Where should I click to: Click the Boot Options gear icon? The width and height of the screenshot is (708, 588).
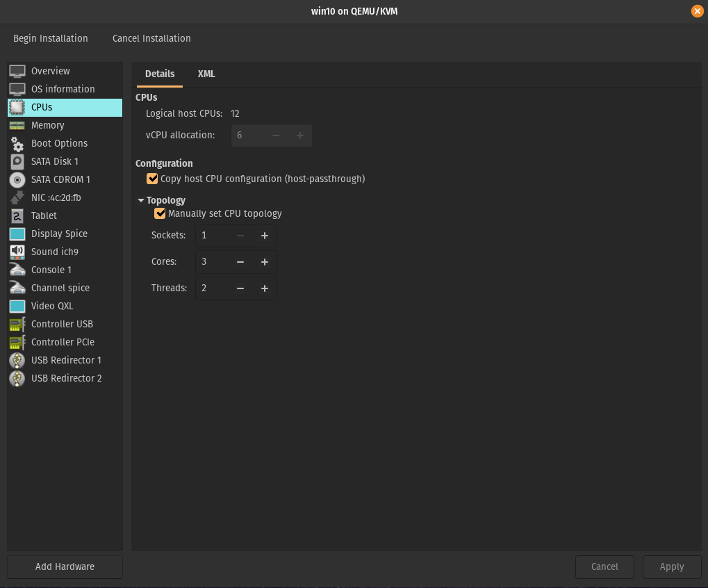(x=17, y=143)
